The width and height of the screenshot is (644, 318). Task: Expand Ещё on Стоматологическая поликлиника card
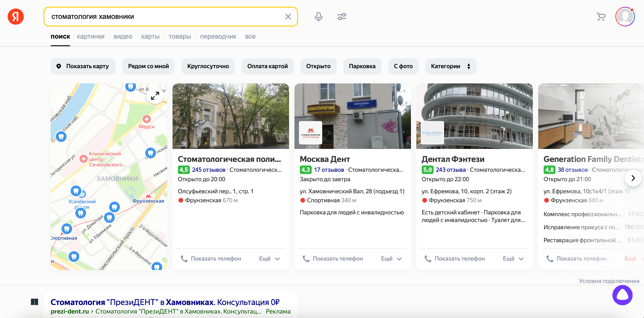coord(269,258)
